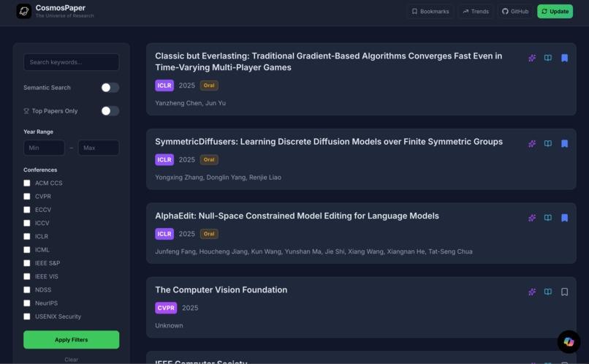Click the Year Range label
Viewport: 589px width, 364px height.
[38, 132]
